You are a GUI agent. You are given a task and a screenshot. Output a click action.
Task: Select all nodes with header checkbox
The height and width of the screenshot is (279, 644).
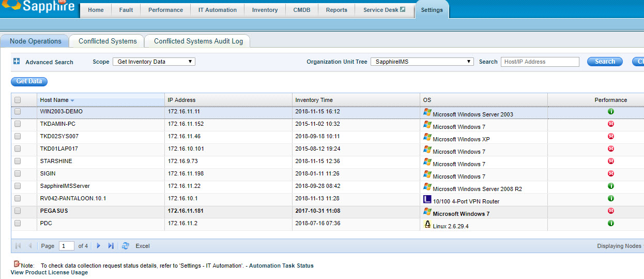(18, 100)
